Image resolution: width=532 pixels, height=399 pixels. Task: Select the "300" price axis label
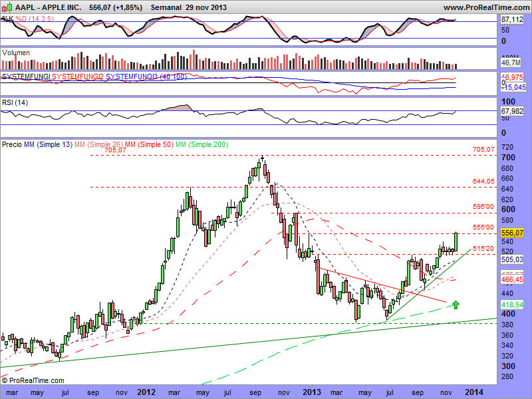[508, 366]
